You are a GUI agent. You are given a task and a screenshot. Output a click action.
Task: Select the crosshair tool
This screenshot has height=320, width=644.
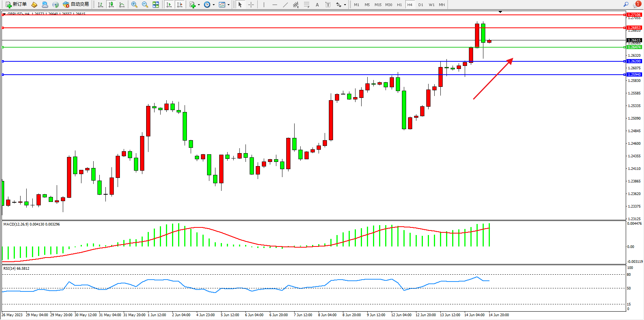[x=251, y=5]
